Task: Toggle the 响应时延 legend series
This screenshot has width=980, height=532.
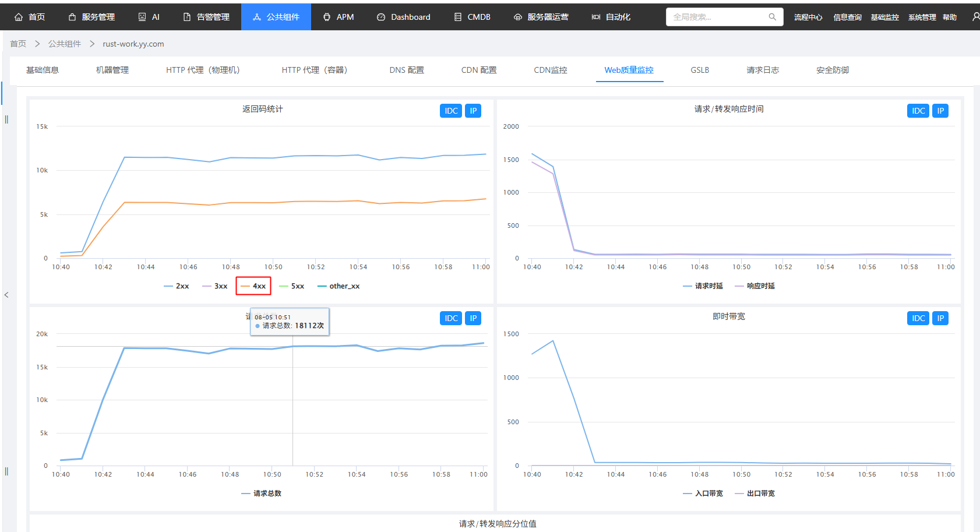Action: point(755,286)
